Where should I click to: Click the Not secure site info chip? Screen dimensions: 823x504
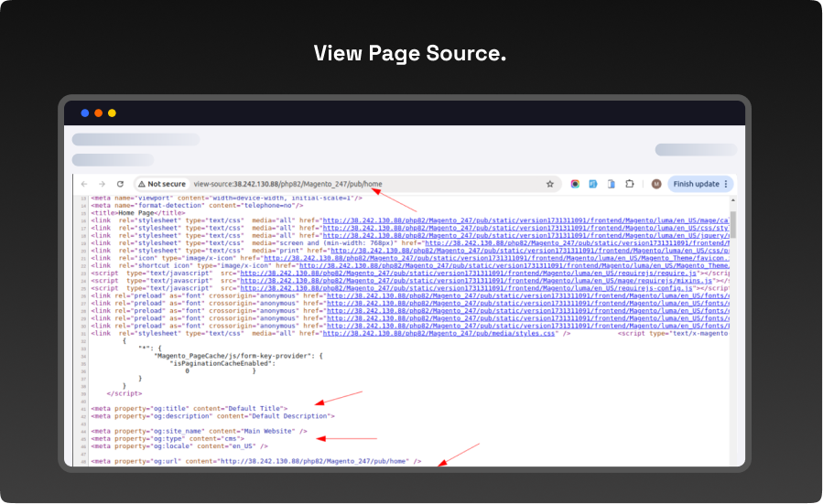(x=161, y=184)
